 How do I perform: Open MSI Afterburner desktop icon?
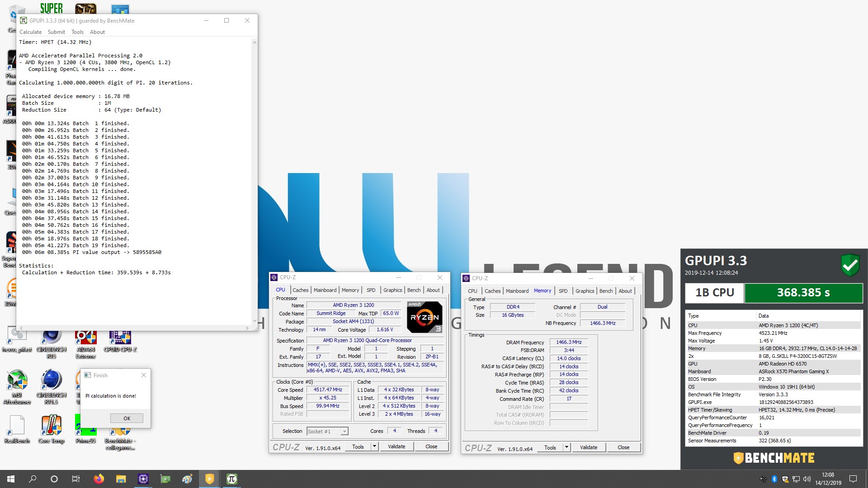click(17, 387)
